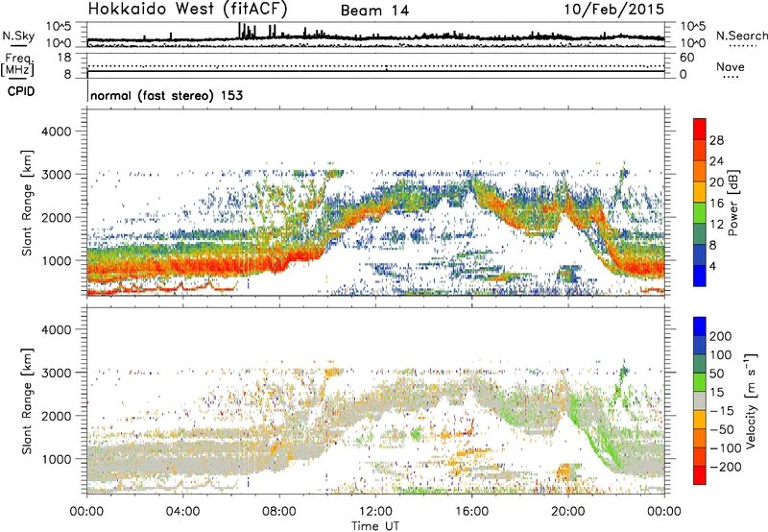The height and width of the screenshot is (532, 768).
Task: Click the 12 label on the power colorbar
Action: click(x=716, y=225)
